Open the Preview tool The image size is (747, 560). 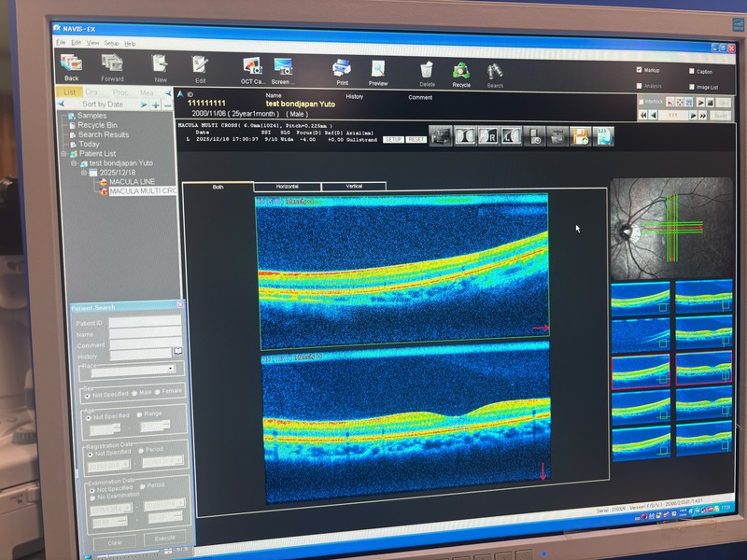point(378,68)
